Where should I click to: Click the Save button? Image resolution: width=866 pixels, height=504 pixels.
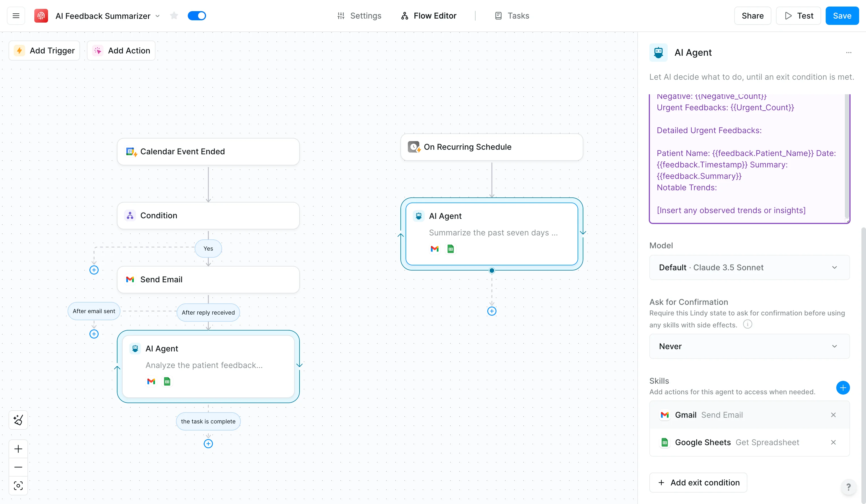click(x=842, y=16)
